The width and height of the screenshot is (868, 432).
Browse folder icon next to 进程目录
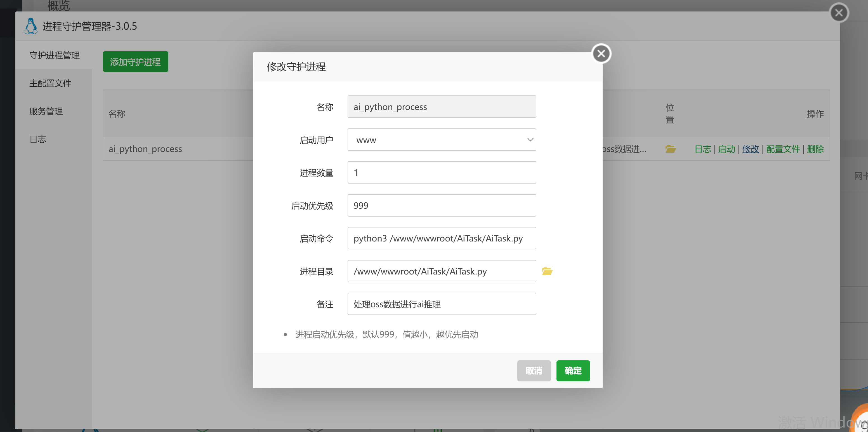coord(547,271)
